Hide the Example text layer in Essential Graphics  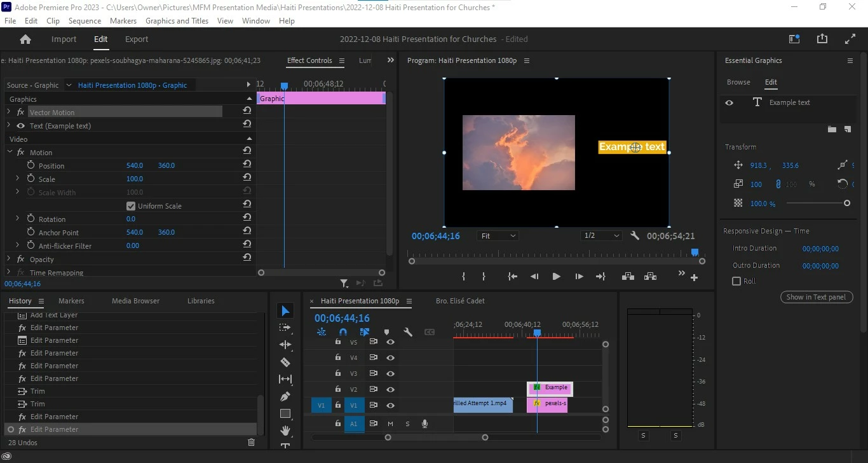729,102
